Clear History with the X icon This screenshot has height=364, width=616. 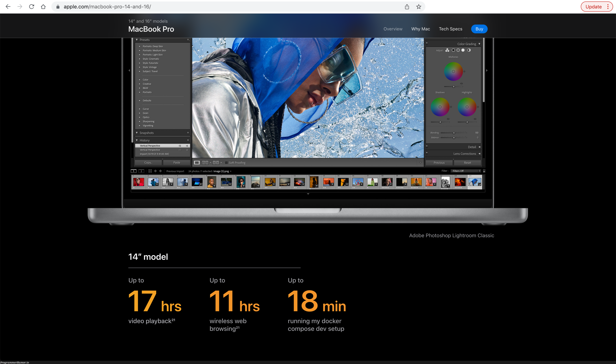(188, 140)
